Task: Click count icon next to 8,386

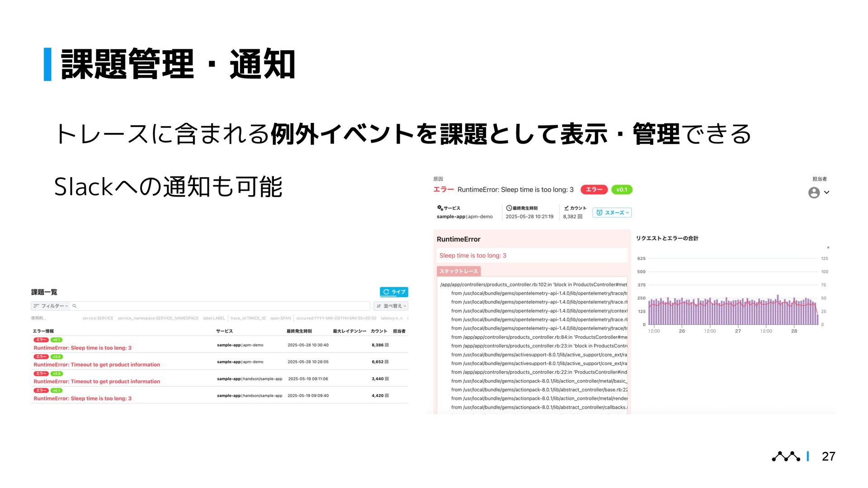Action: tap(387, 345)
